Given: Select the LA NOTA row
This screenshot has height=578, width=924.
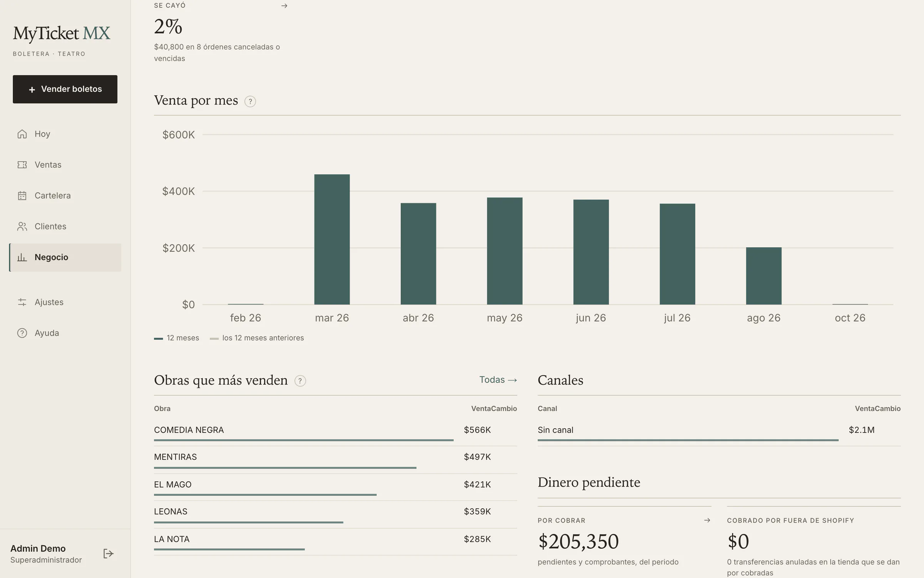Looking at the screenshot, I should coord(335,542).
